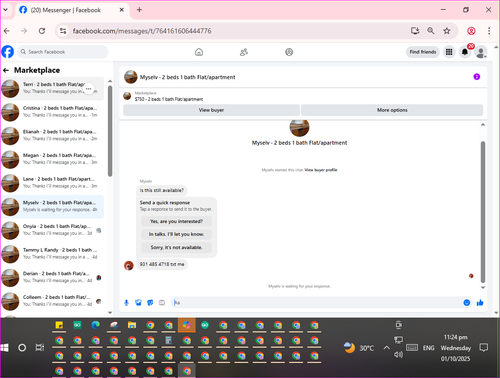Open the Chrome profile icon
This screenshot has width=500, height=378.
click(x=471, y=31)
